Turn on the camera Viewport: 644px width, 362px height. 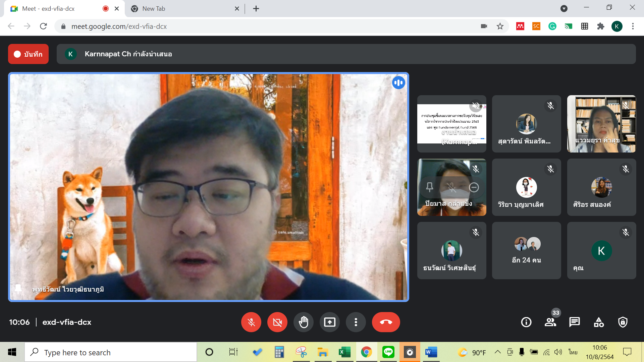[x=277, y=322]
